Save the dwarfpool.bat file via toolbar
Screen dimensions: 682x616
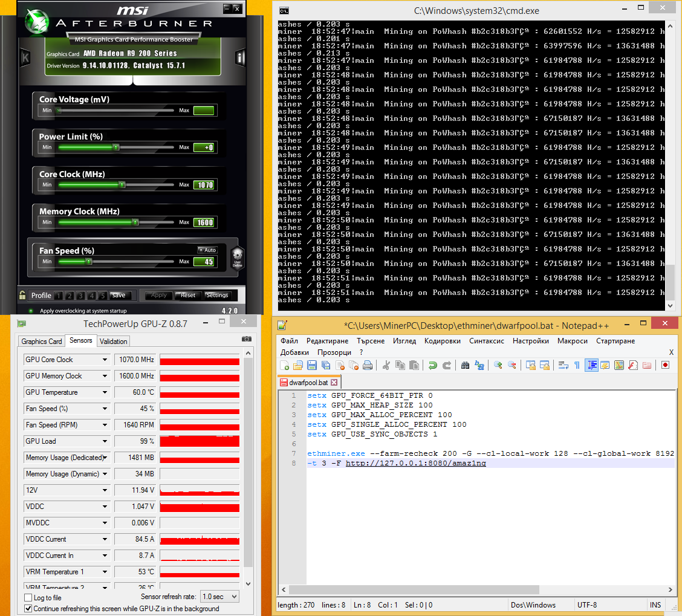[x=312, y=365]
